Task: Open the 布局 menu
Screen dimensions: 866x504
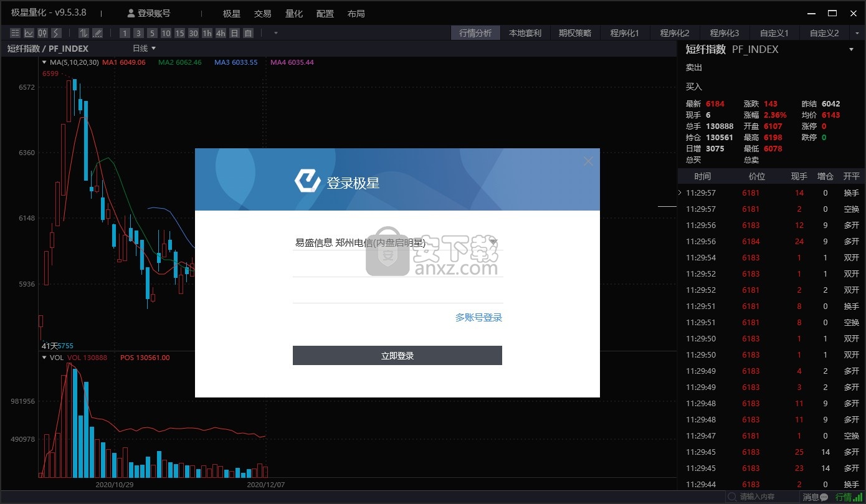Action: tap(356, 13)
